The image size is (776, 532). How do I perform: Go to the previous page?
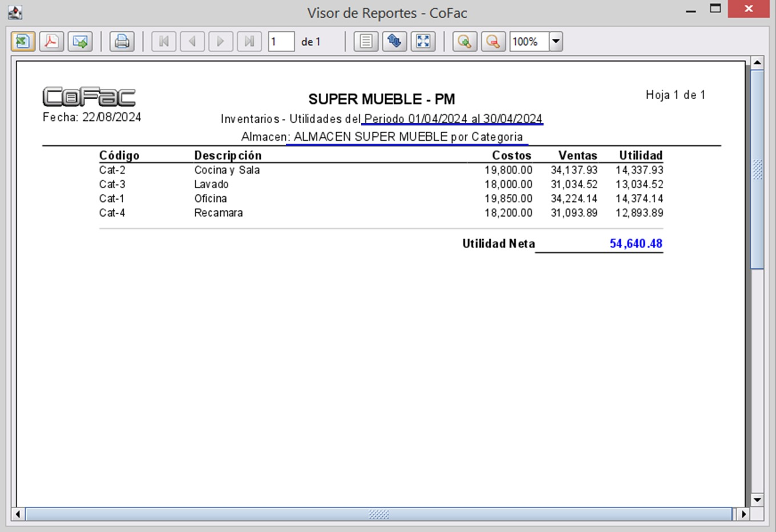(x=192, y=42)
